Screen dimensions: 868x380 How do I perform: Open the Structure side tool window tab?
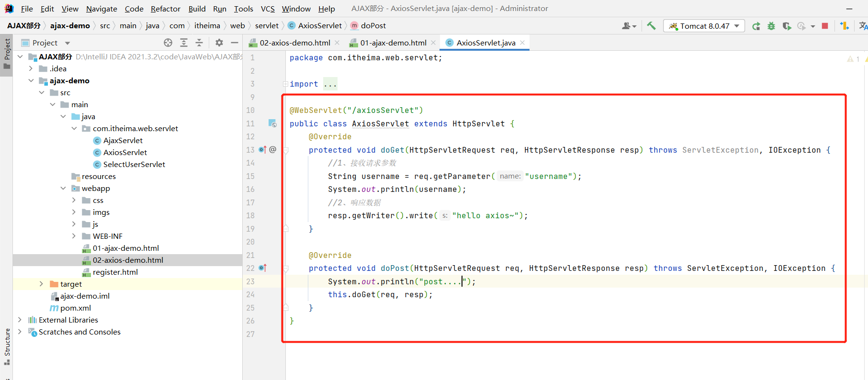pyautogui.click(x=7, y=346)
